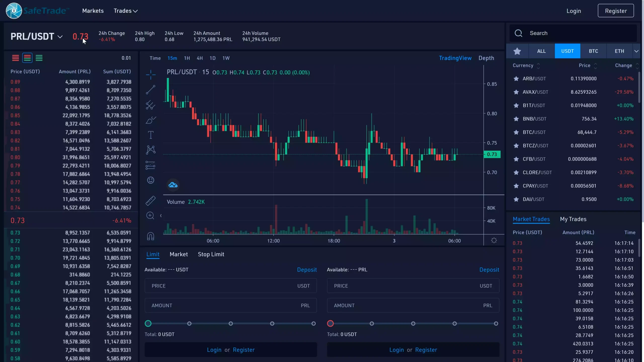Click the SafeTrade logo
Screen dimensions: 644x362
[x=37, y=11]
